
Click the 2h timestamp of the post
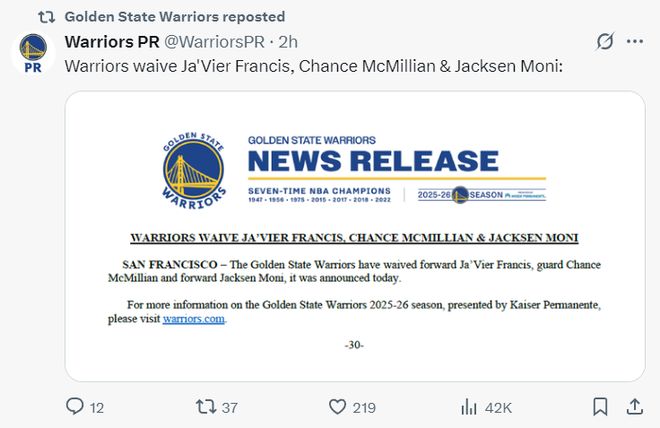(x=287, y=42)
